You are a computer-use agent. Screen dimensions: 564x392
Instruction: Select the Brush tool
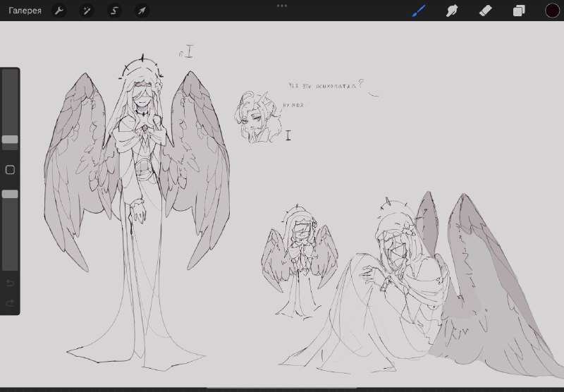click(419, 11)
